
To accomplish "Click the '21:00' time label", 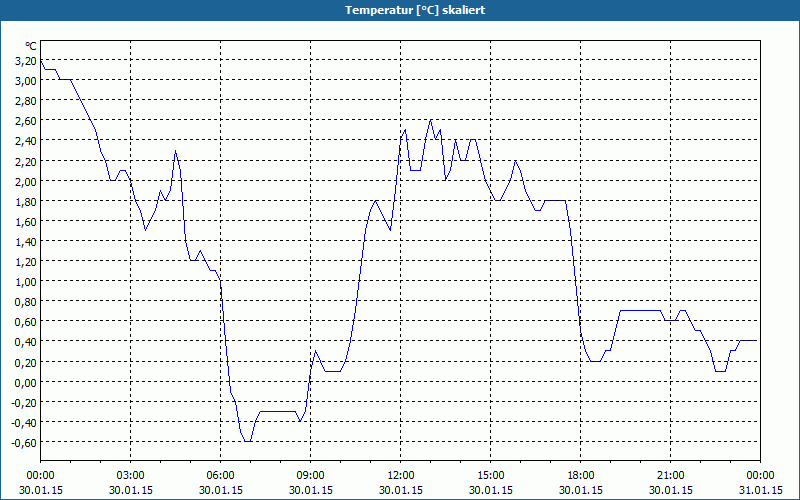I will (670, 476).
